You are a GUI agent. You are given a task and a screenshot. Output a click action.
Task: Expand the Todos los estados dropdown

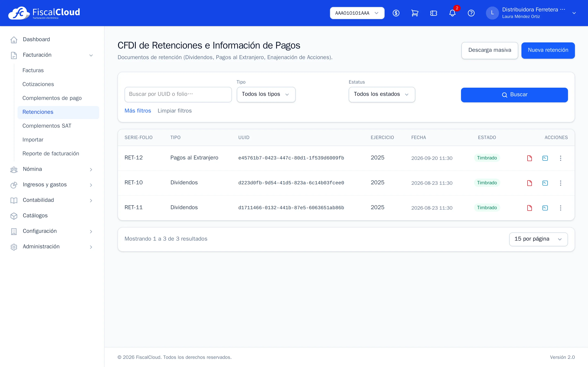point(382,94)
